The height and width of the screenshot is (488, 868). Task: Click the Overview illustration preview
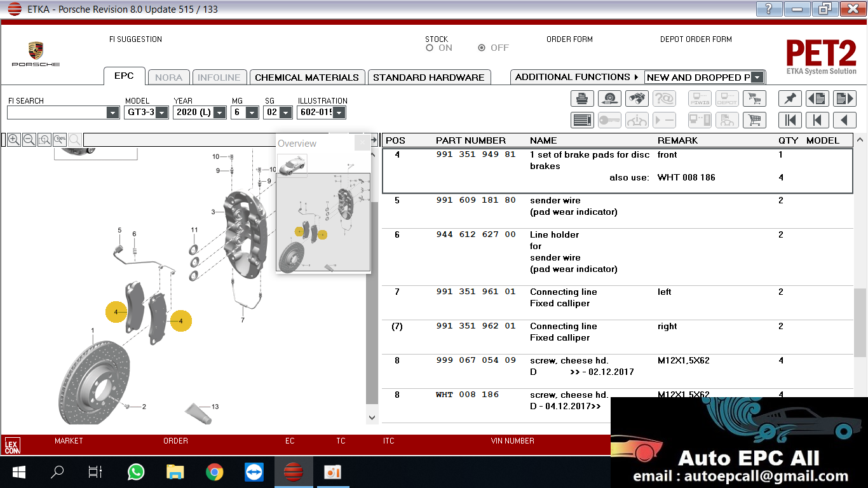click(323, 222)
